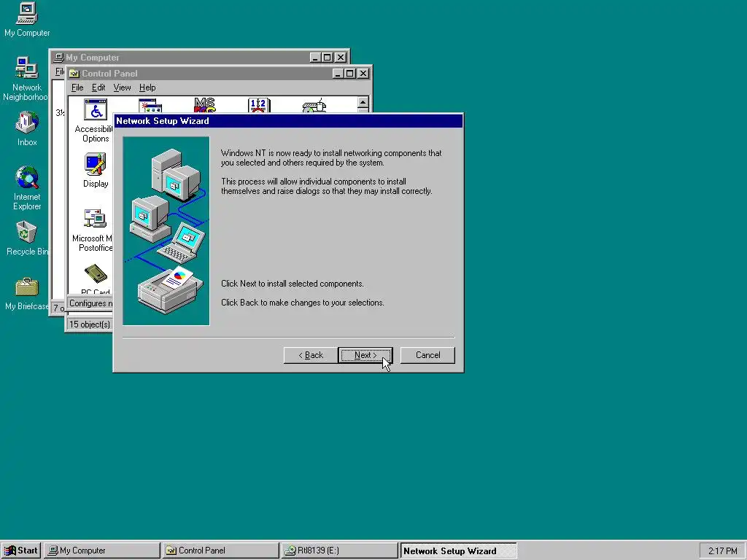Open the Start menu

(21, 551)
